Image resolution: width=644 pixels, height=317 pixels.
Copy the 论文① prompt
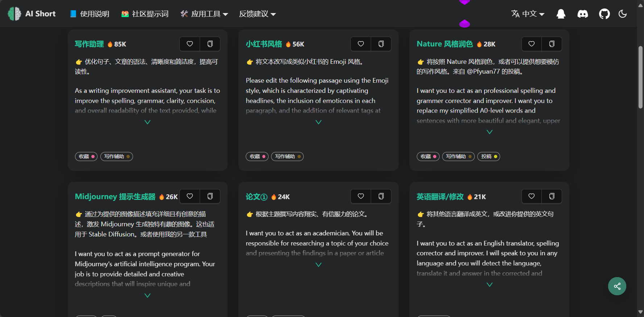pos(381,196)
